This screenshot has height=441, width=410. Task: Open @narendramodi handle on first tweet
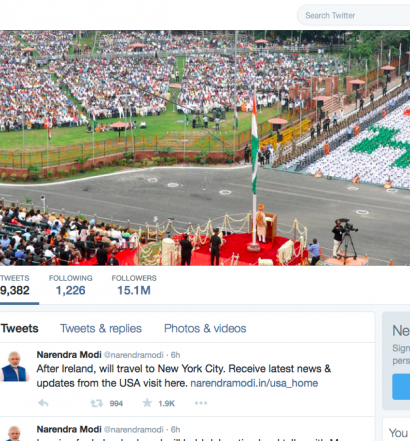[134, 355]
